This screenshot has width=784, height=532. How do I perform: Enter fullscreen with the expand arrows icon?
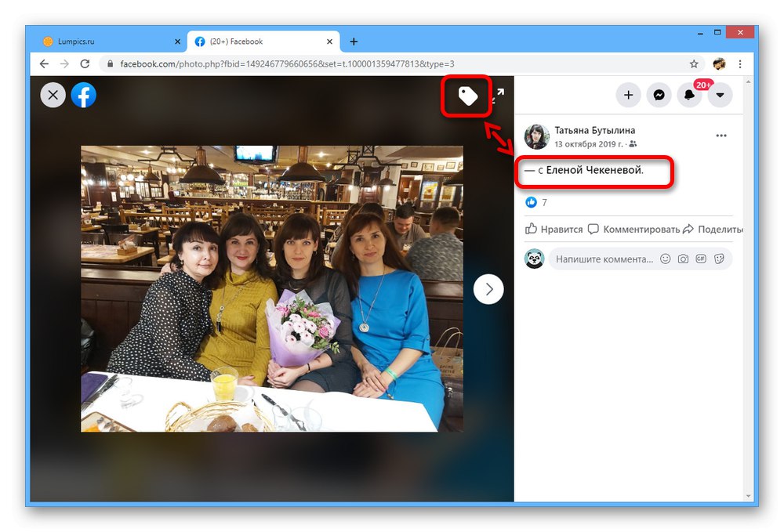[x=498, y=96]
